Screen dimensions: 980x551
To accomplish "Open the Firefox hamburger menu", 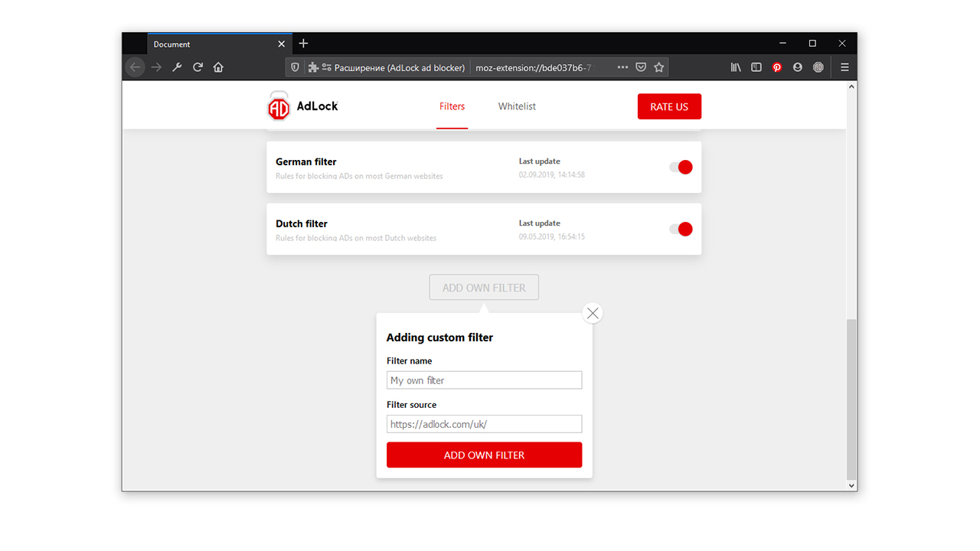I will click(x=844, y=67).
